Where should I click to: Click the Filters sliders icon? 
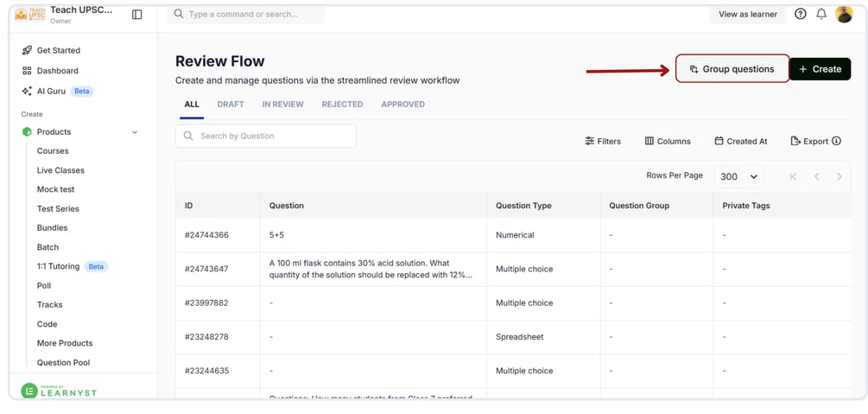[590, 142]
